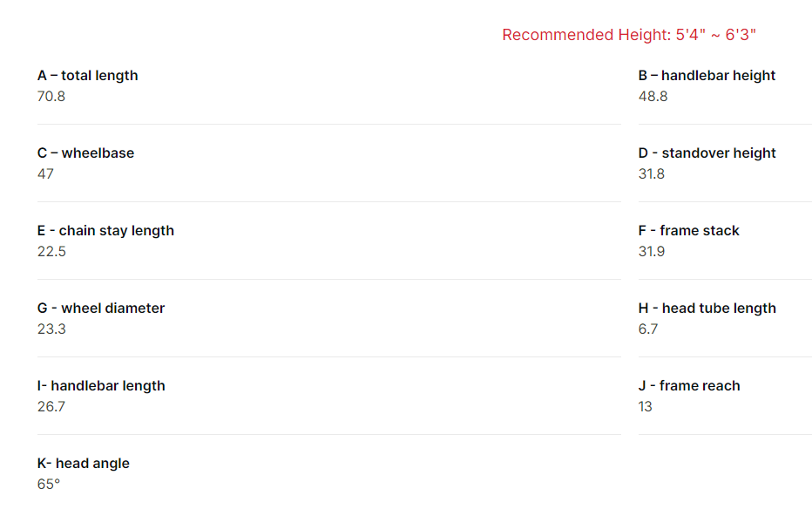Click the 'E - chain stay length' label
This screenshot has width=812, height=509.
105,231
